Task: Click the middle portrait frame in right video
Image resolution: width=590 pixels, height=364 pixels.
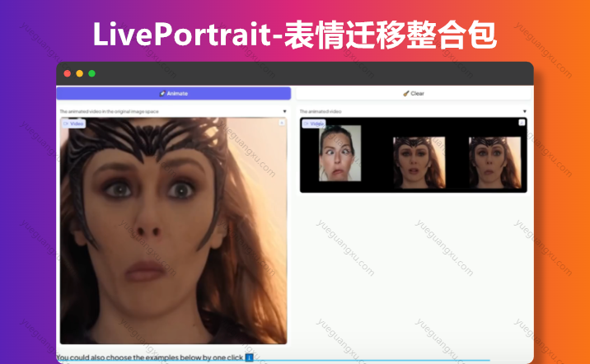Action: coord(419,161)
